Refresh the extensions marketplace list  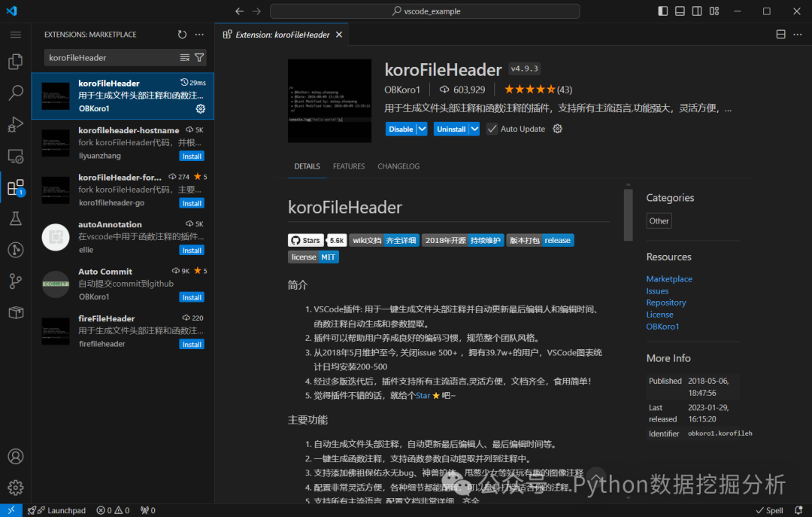[182, 35]
